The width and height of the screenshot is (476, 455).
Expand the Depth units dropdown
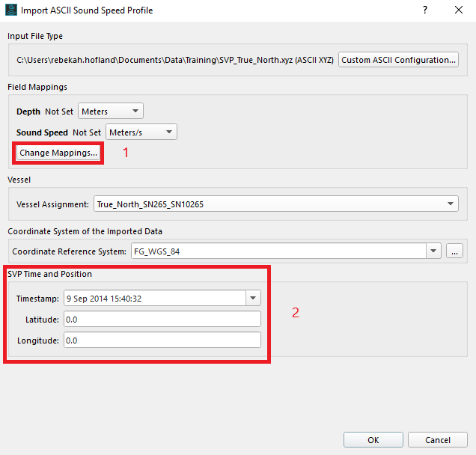pyautogui.click(x=111, y=112)
